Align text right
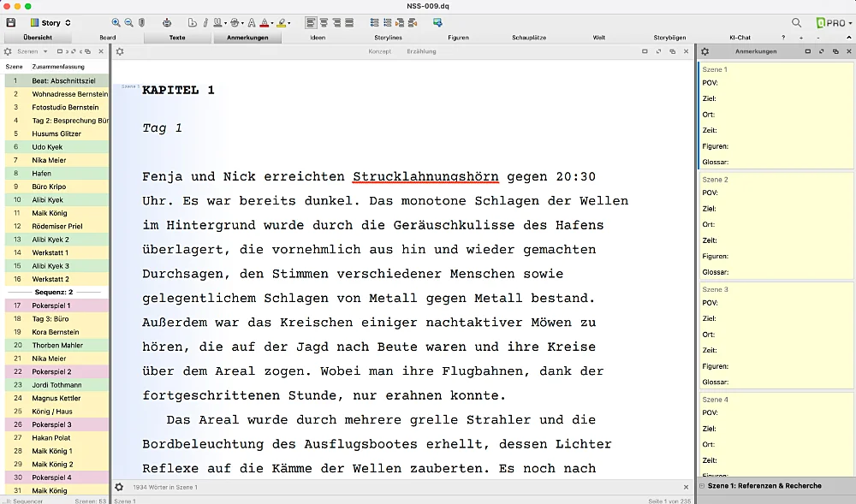This screenshot has height=504, width=856. (336, 22)
